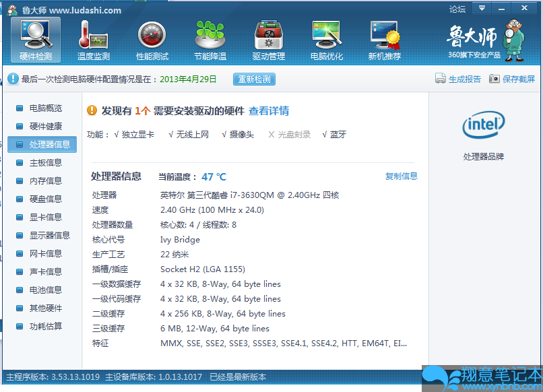
Task: Click the 生成报告 printer icon
Action: pyautogui.click(x=440, y=79)
